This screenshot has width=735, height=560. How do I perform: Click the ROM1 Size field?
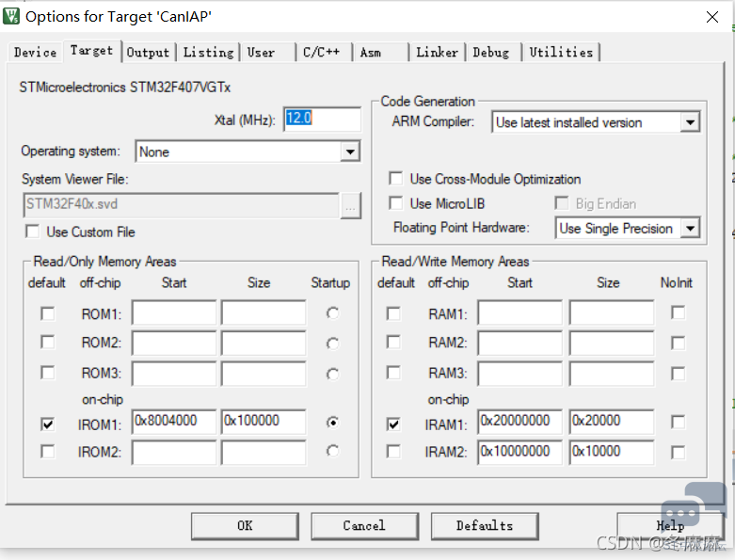click(x=264, y=312)
